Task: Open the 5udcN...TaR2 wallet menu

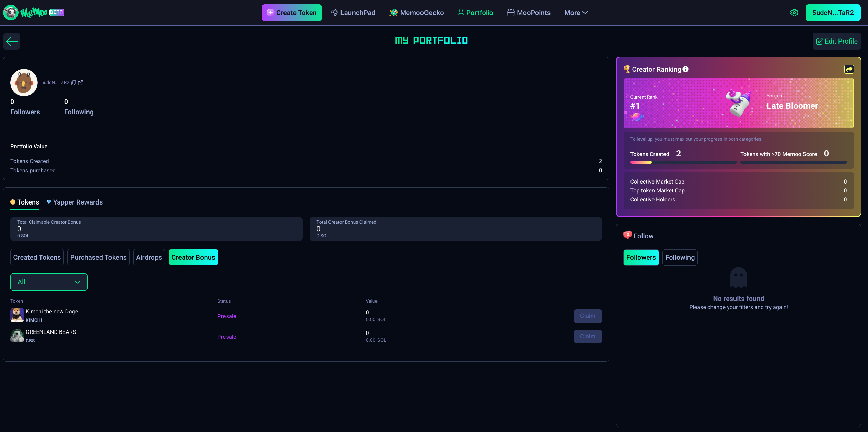Action: tap(833, 13)
